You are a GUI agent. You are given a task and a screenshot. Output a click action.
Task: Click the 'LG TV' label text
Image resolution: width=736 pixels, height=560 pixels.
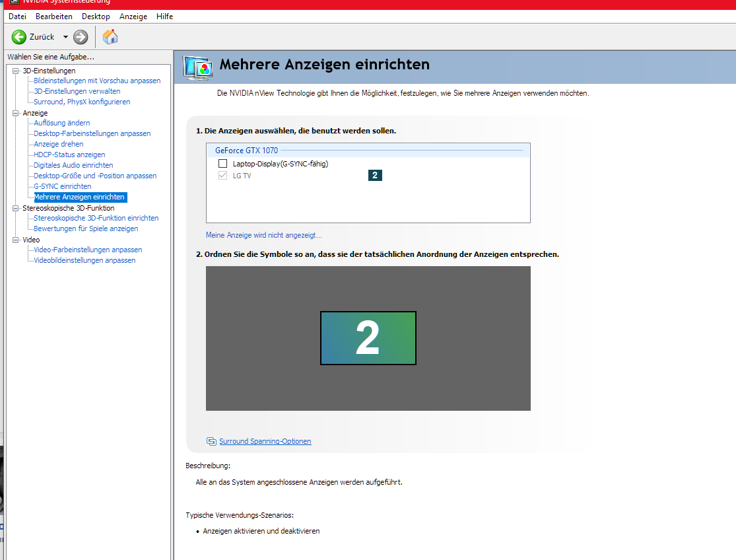[242, 176]
